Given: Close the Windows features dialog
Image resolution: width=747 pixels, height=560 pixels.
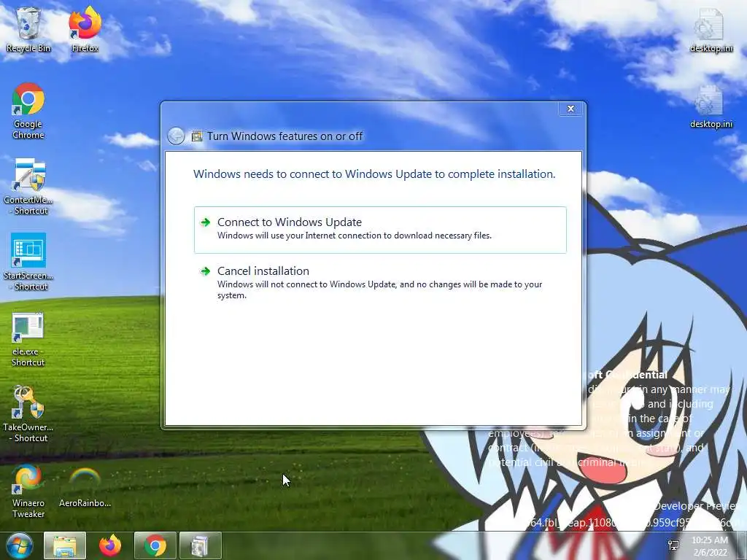Looking at the screenshot, I should (570, 109).
